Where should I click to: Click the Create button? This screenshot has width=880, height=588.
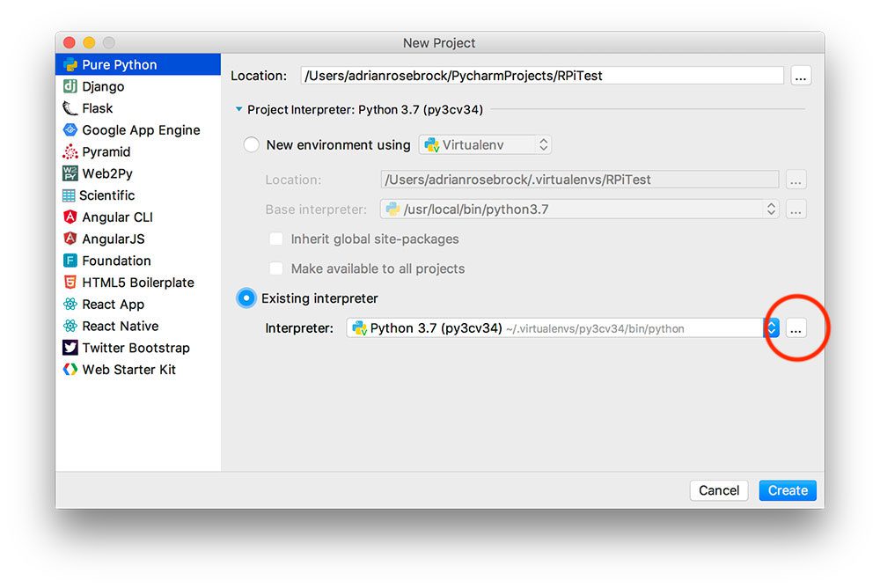(788, 490)
